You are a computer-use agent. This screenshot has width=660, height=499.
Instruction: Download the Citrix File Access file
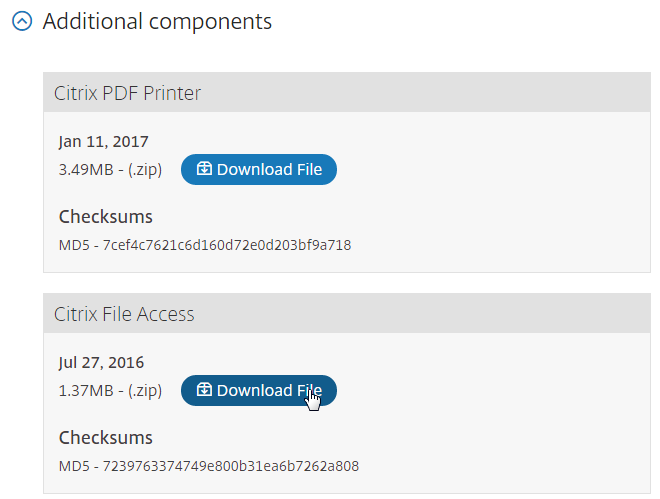259,391
